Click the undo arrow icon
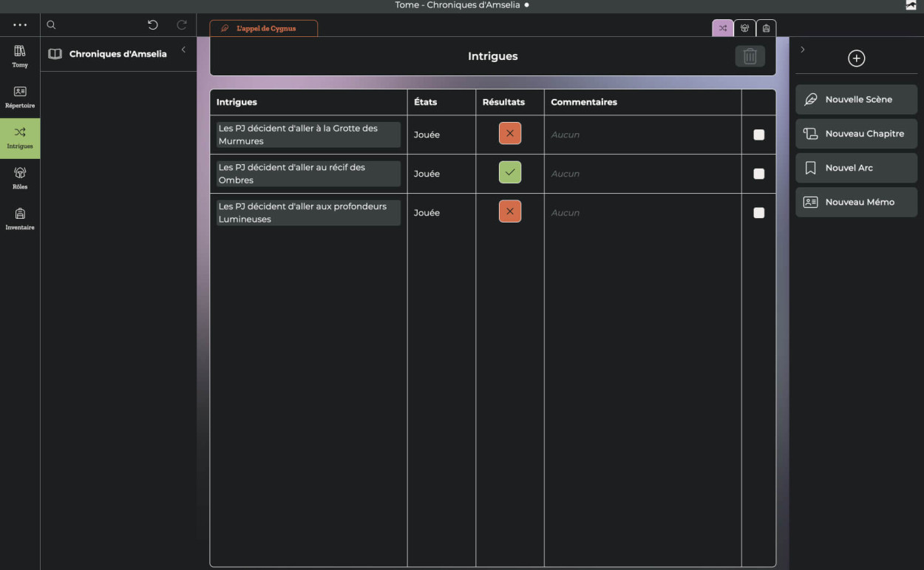This screenshot has width=924, height=570. click(x=152, y=25)
